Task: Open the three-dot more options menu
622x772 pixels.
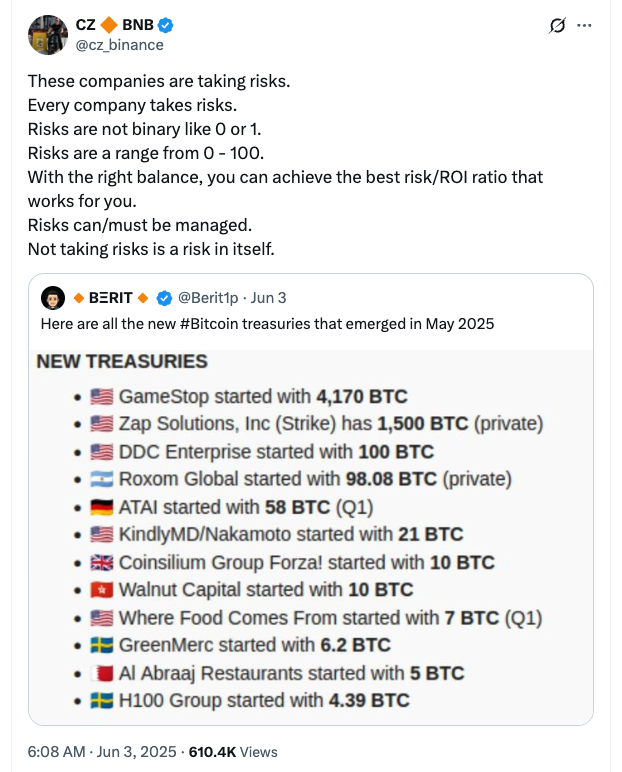Action: pyautogui.click(x=585, y=26)
